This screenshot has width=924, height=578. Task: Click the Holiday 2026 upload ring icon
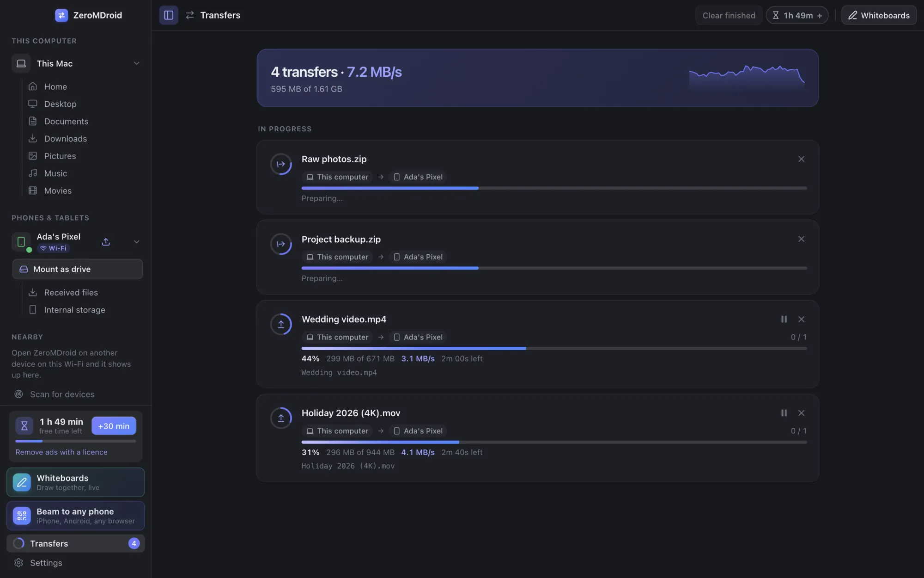pos(281,418)
